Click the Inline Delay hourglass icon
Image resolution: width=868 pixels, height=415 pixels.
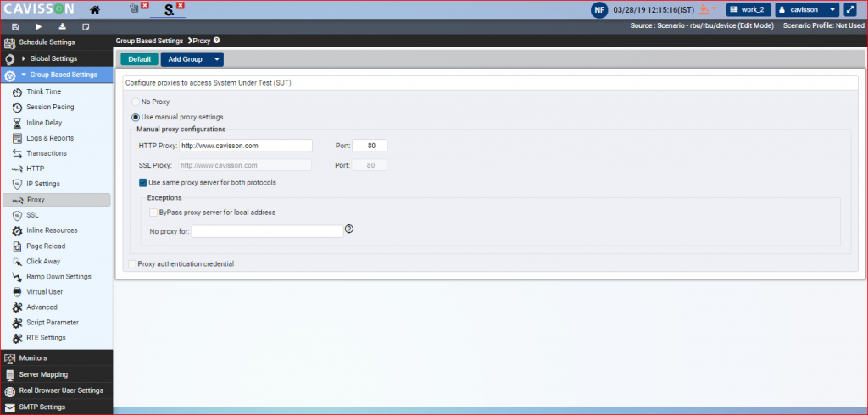coord(17,123)
